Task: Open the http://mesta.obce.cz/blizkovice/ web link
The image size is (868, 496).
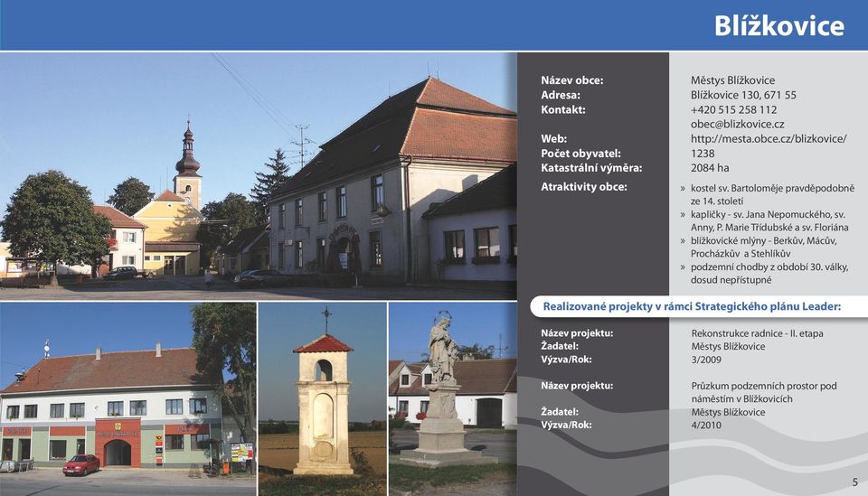Action: tap(769, 139)
